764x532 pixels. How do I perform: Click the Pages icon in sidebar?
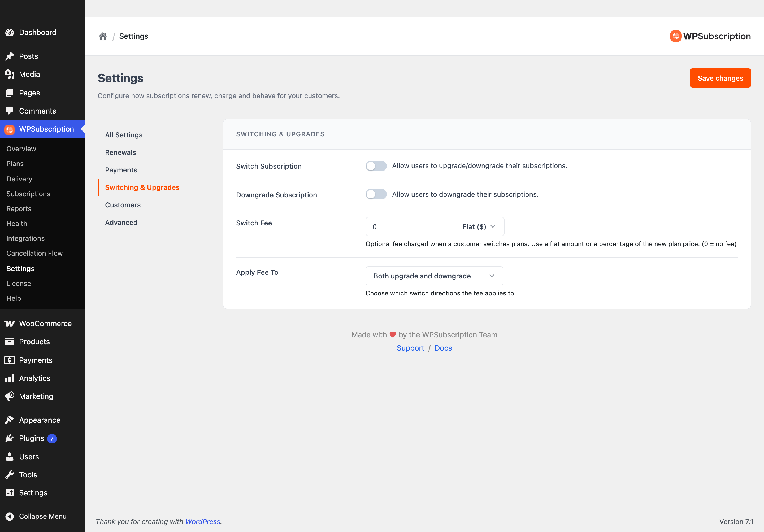(10, 93)
